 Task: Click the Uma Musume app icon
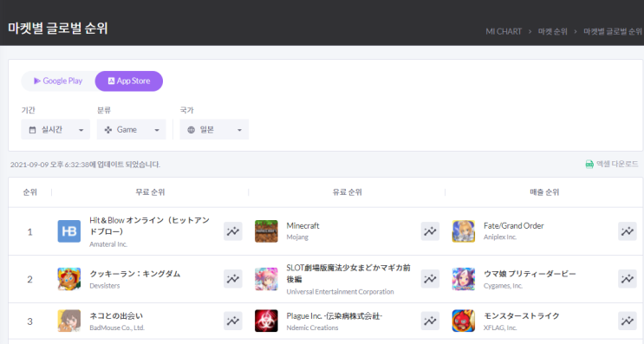[x=464, y=279]
